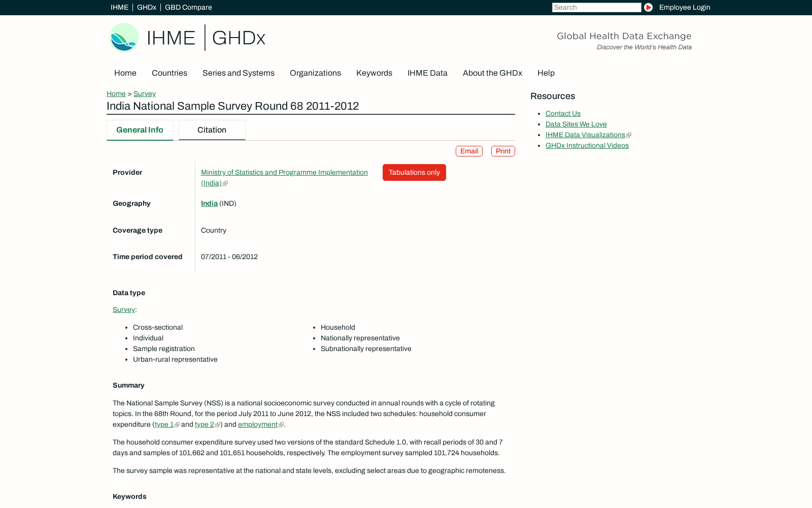Open Contact Us resource link
Viewport: 812px width, 508px height.
pyautogui.click(x=563, y=113)
